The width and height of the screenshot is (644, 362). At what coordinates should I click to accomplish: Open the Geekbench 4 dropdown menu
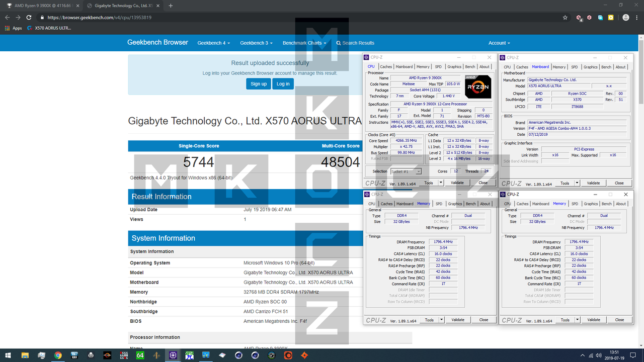(x=213, y=43)
